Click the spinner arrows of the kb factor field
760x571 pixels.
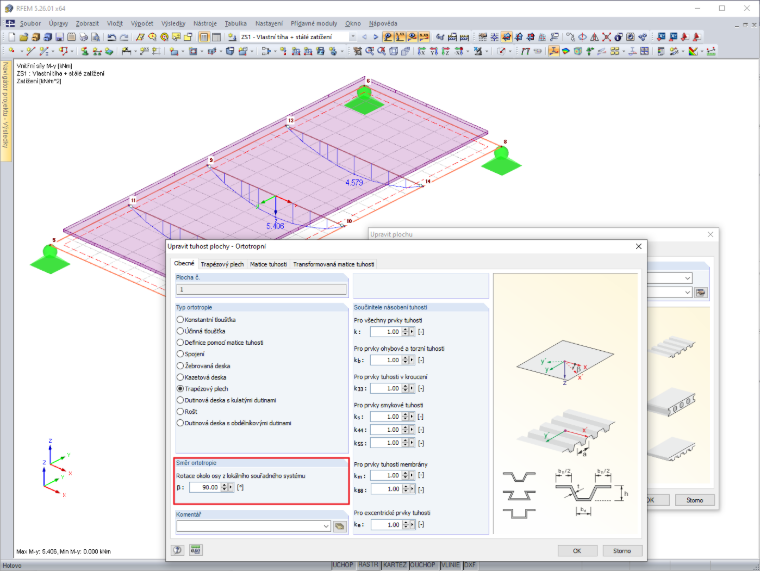[x=405, y=360]
